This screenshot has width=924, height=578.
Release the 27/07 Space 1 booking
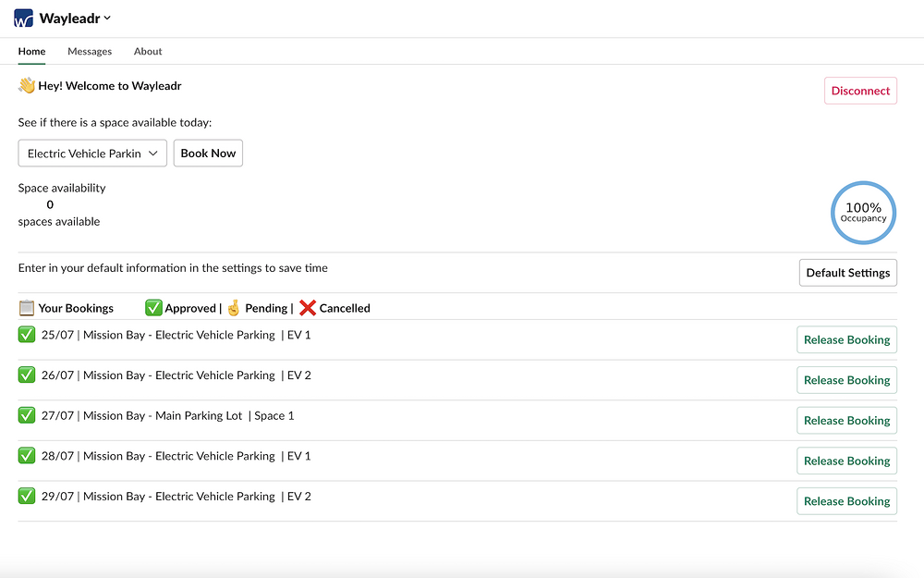(x=846, y=421)
